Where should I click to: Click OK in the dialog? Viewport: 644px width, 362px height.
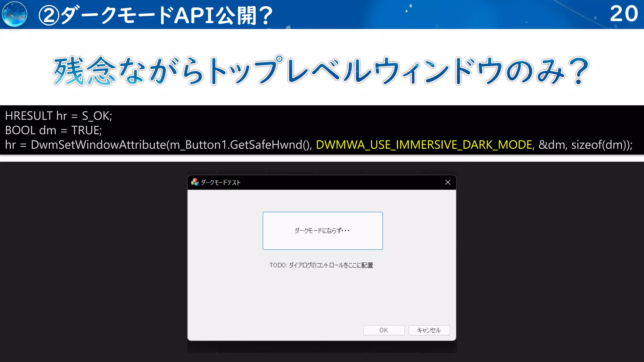(384, 330)
